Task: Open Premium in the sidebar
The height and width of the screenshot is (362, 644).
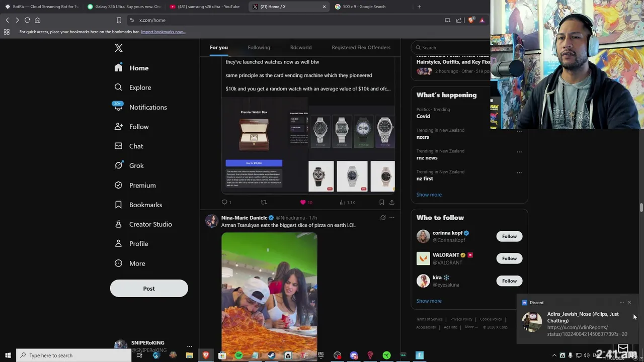Action: click(x=135, y=185)
